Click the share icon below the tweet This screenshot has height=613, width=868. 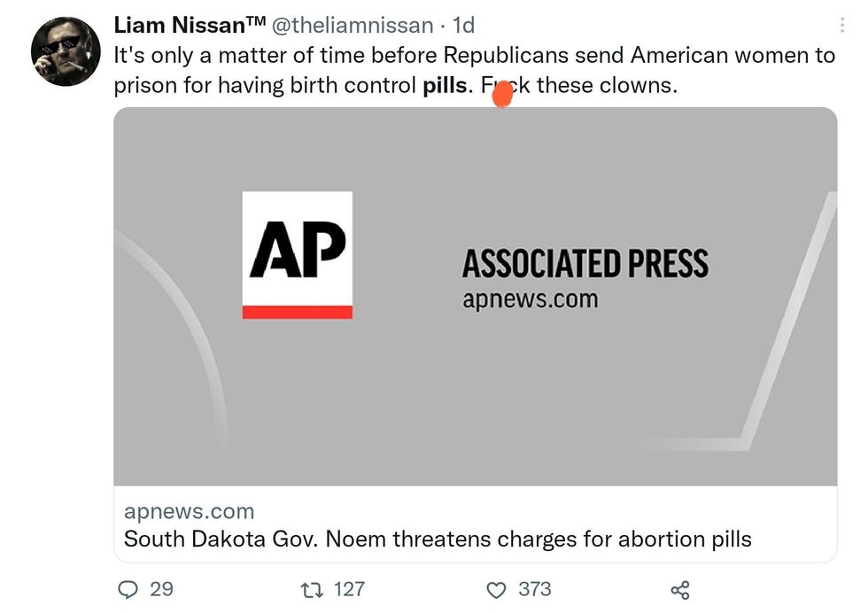(x=679, y=590)
